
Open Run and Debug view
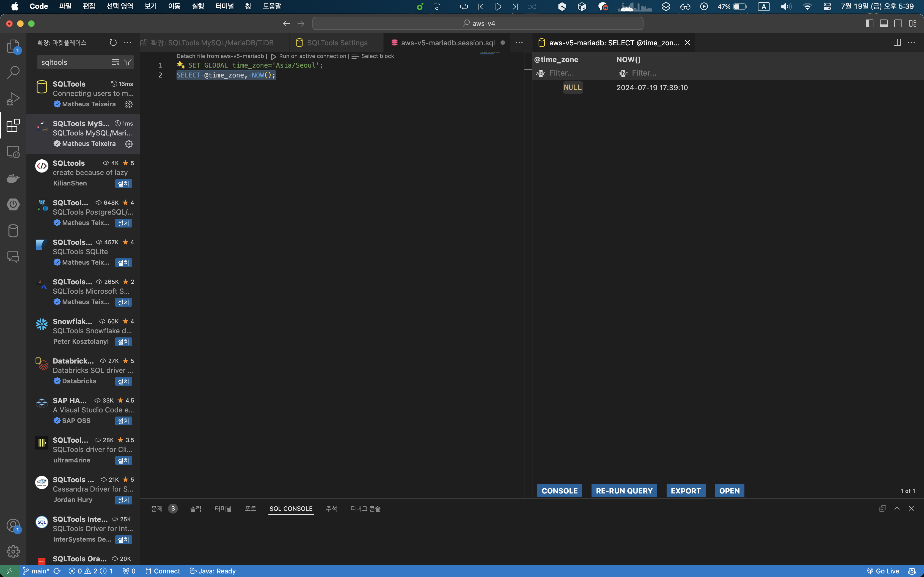click(13, 99)
